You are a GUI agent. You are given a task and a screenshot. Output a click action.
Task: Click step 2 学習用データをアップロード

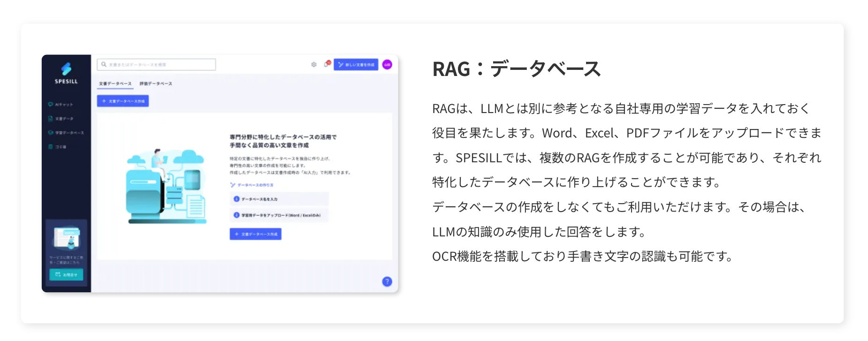point(279,215)
